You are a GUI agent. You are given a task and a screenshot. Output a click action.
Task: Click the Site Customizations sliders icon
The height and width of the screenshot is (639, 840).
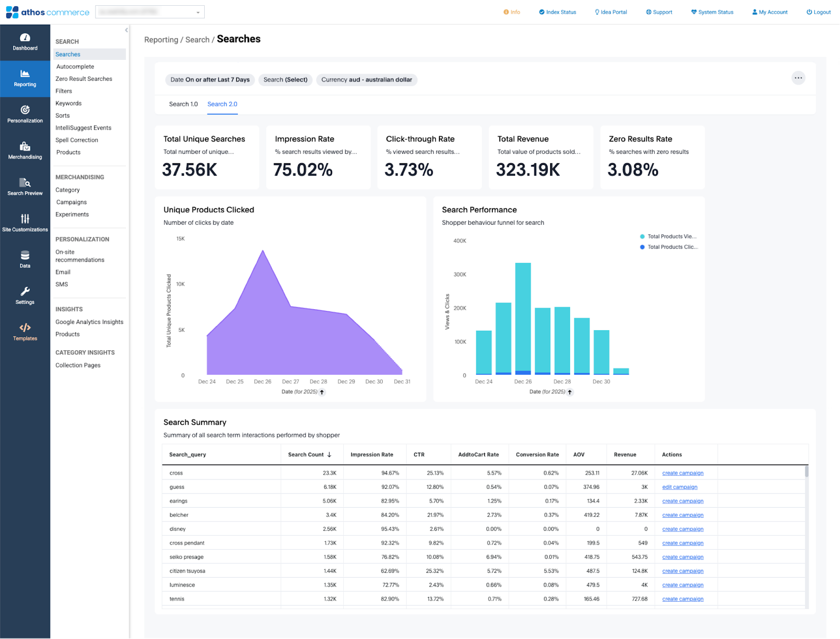pyautogui.click(x=25, y=219)
